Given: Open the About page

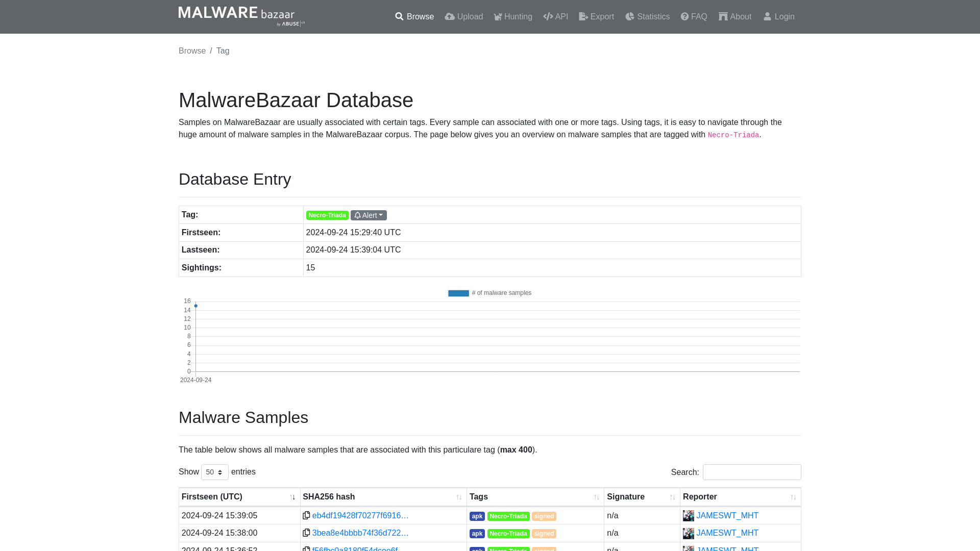Looking at the screenshot, I should 735,17.
